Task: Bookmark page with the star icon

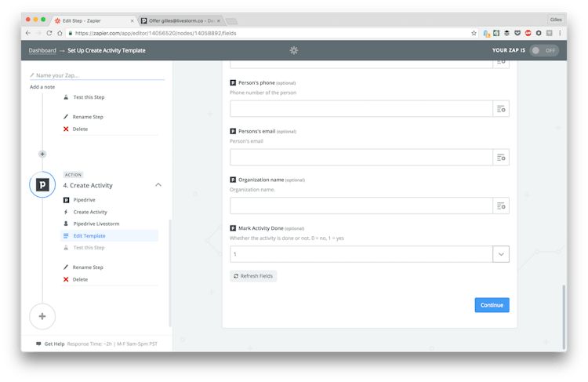Action: [474, 33]
